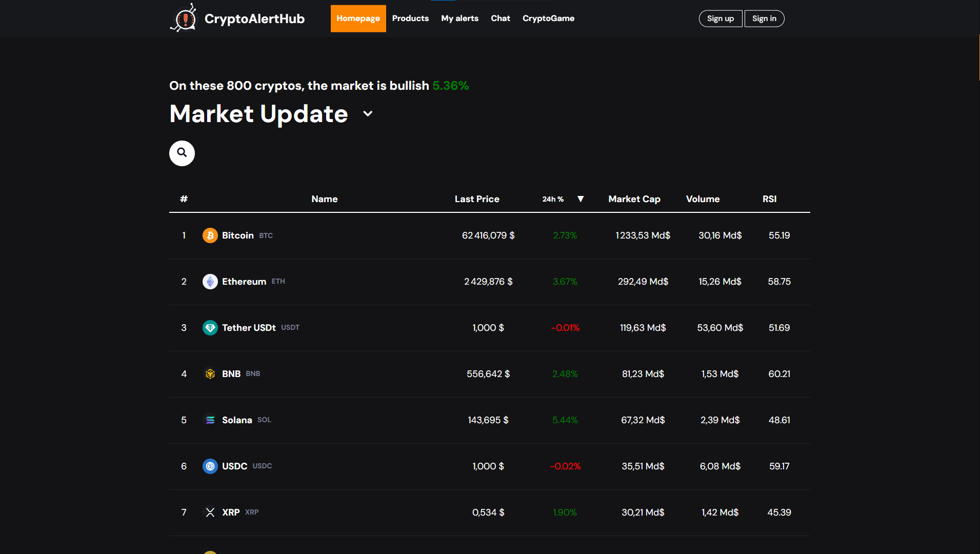
Task: Open the Solana row name
Action: 237,420
